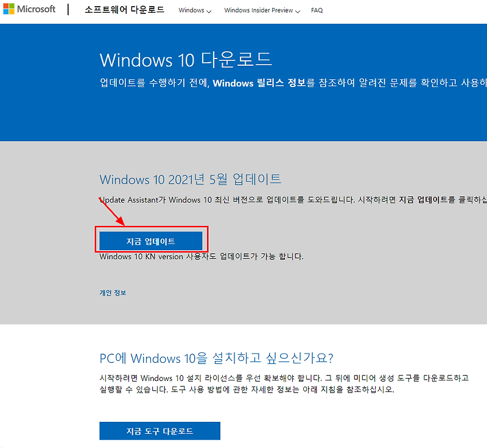Click the Microsoft logo icon
Screen dimensions: 487x448
[x=9, y=9]
